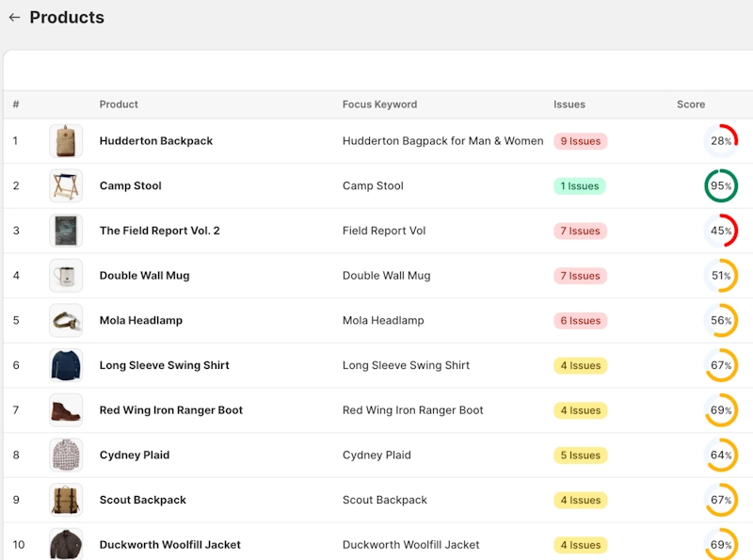Open the Red Wing Iron Ranger Boot thumbnail
This screenshot has height=560, width=753.
pyautogui.click(x=66, y=410)
